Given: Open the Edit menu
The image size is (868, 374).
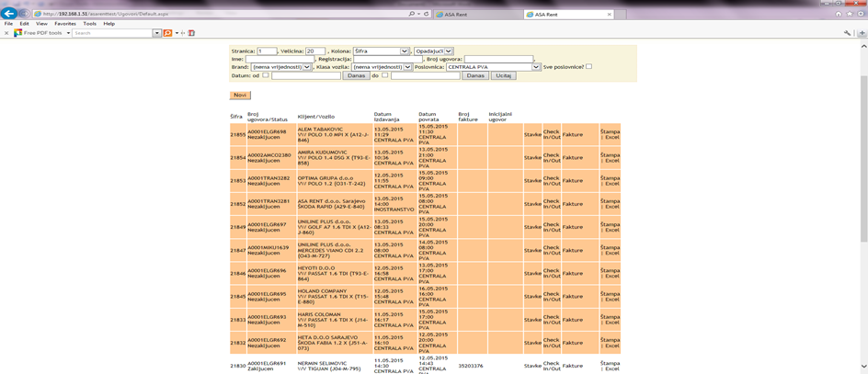Looking at the screenshot, I should [24, 24].
